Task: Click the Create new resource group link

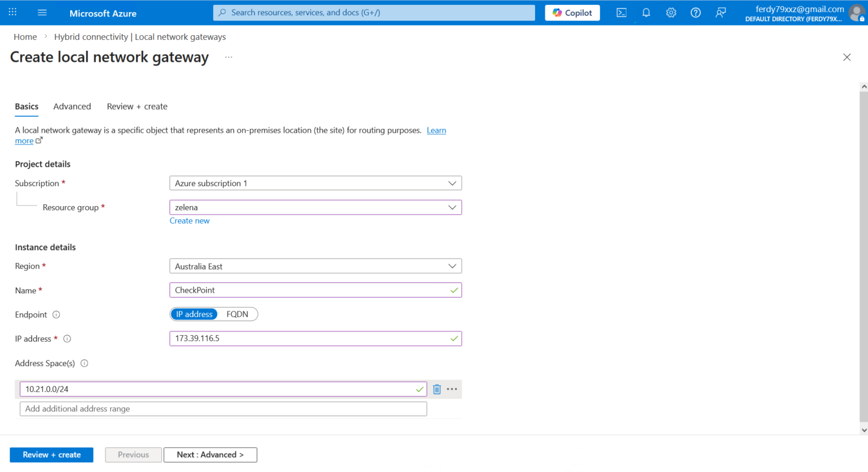Action: [189, 221]
